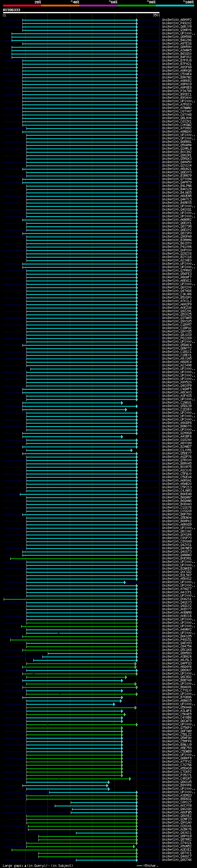Choose the UniRef100_A9RKR2 hit
Viewport: 197px width, 868px height.
(177, 81)
